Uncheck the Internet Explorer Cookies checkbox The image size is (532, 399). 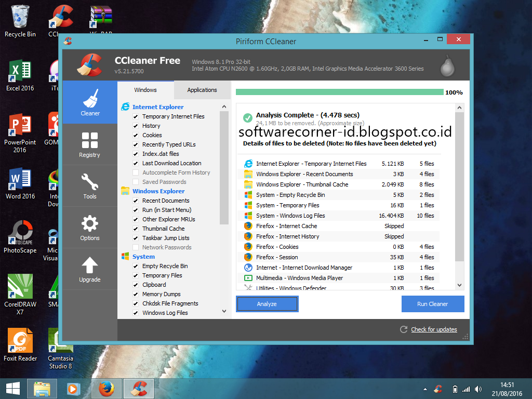tap(136, 135)
